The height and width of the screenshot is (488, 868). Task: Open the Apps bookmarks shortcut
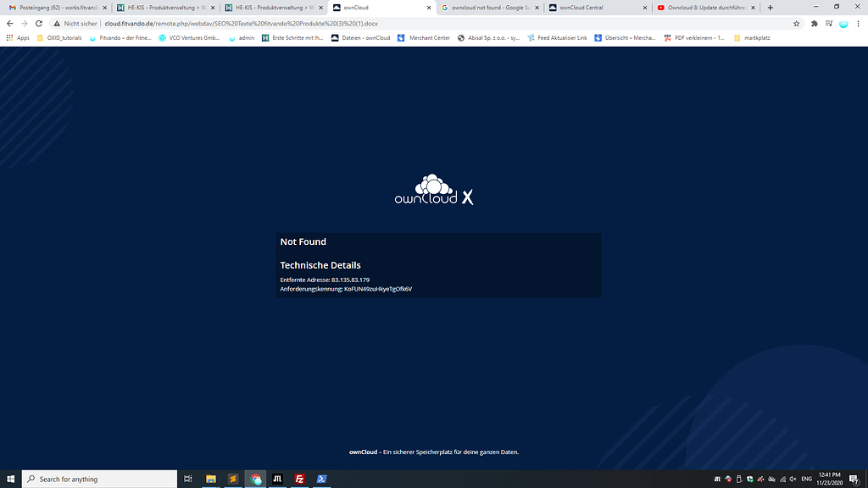(x=18, y=38)
